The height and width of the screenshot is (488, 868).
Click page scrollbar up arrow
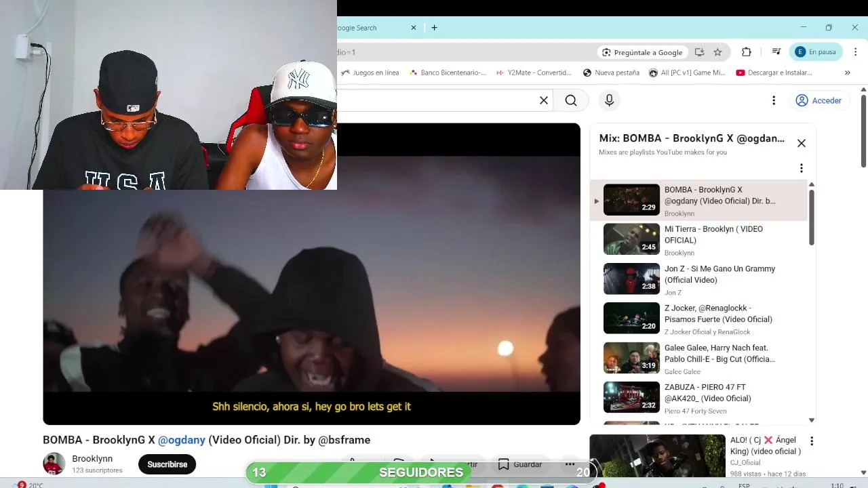[863, 89]
